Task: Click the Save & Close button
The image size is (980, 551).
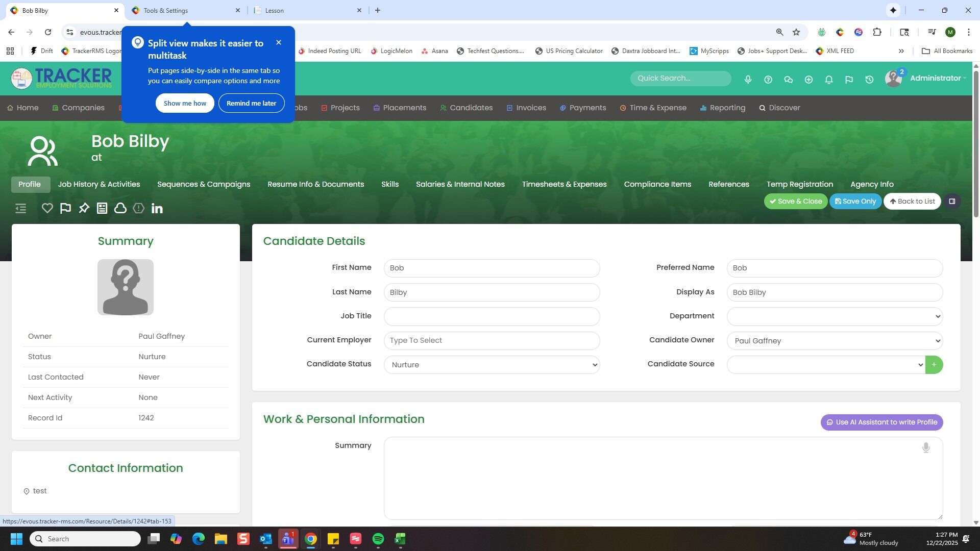Action: pyautogui.click(x=795, y=201)
